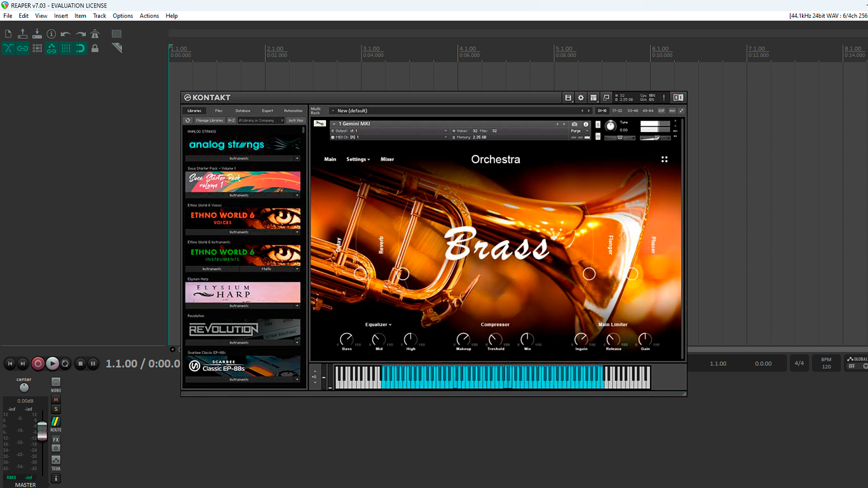The height and width of the screenshot is (488, 868).
Task: Toggle item grouping chain-link icon
Action: pos(23,48)
